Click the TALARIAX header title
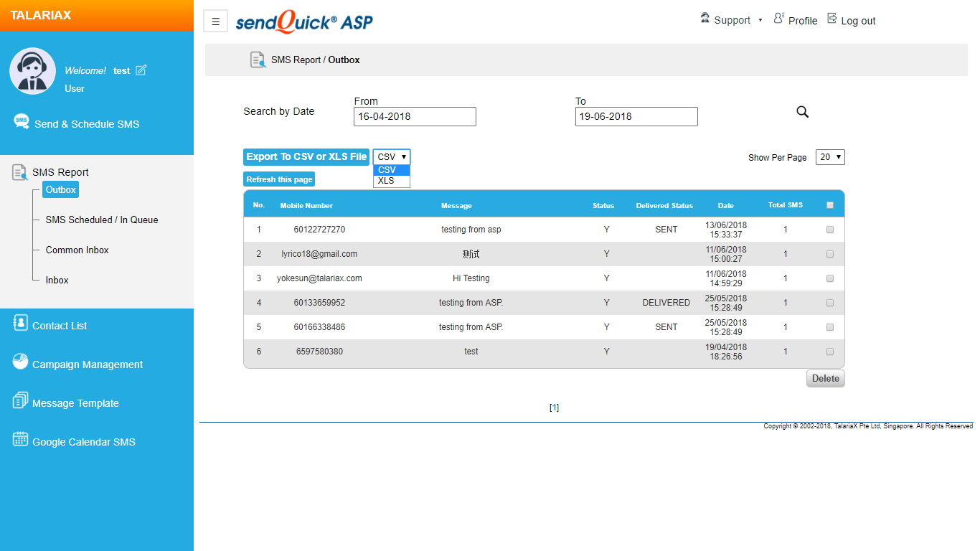The image size is (980, 551). (41, 15)
